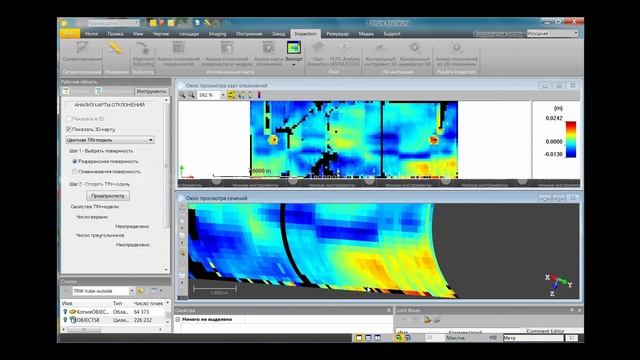This screenshot has height=360, width=640.
Task: Open the Support ribbon tab
Action: pos(392,34)
